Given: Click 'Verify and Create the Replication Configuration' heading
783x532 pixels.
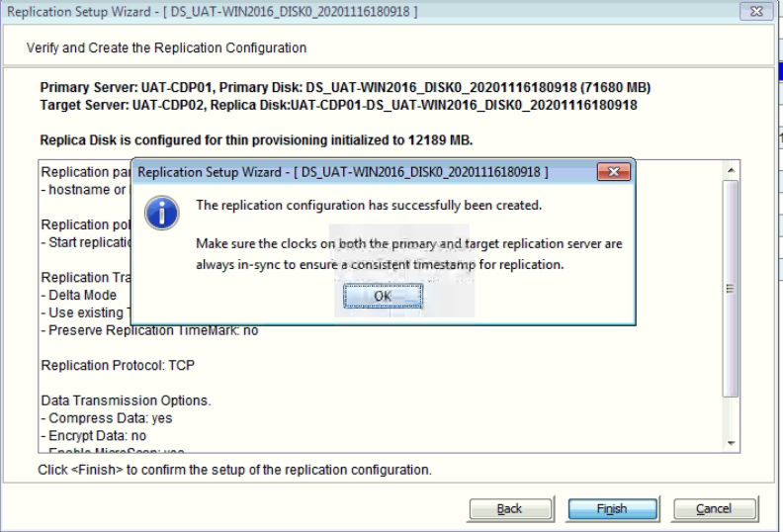Looking at the screenshot, I should pos(166,47).
